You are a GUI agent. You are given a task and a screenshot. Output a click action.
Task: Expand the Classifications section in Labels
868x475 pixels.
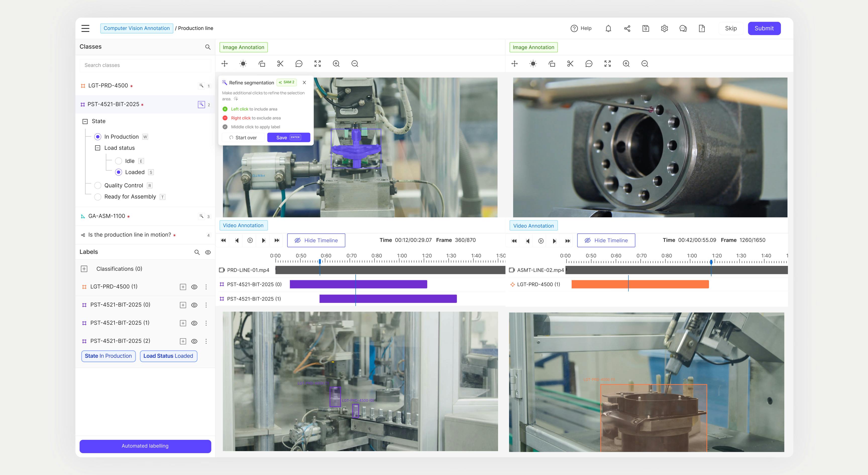[x=84, y=269]
